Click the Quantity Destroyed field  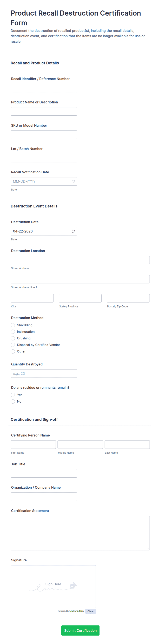[44, 373]
